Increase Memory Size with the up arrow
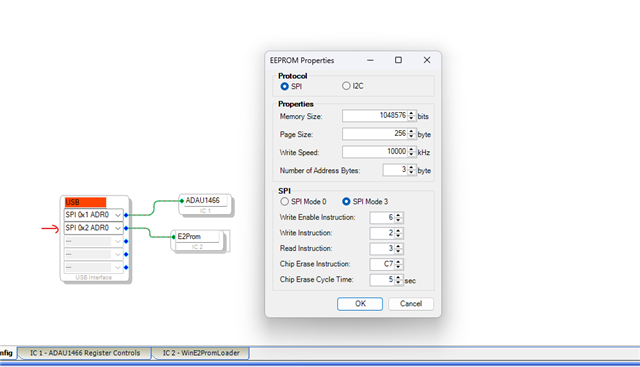Screen dimensions: 640x367 pos(411,113)
